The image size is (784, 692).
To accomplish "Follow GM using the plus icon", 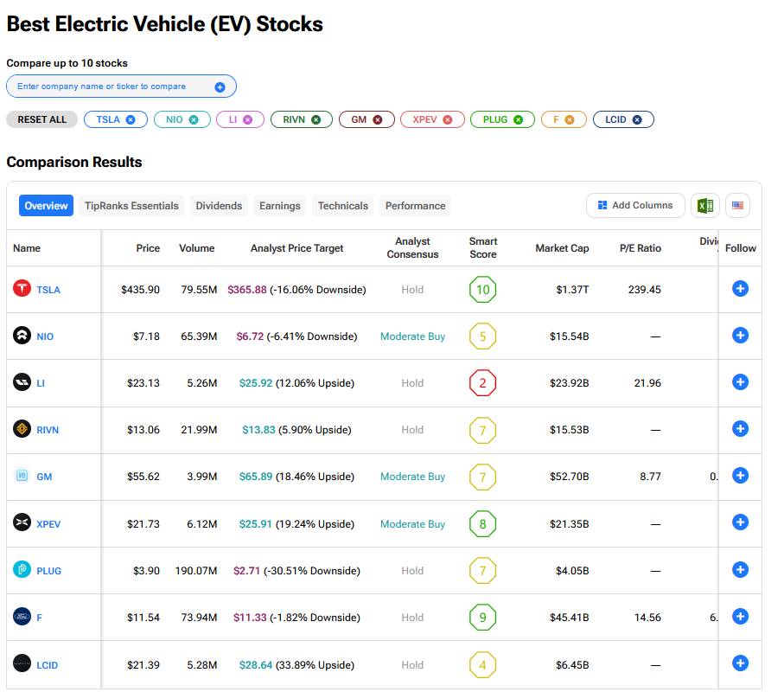I will (740, 476).
